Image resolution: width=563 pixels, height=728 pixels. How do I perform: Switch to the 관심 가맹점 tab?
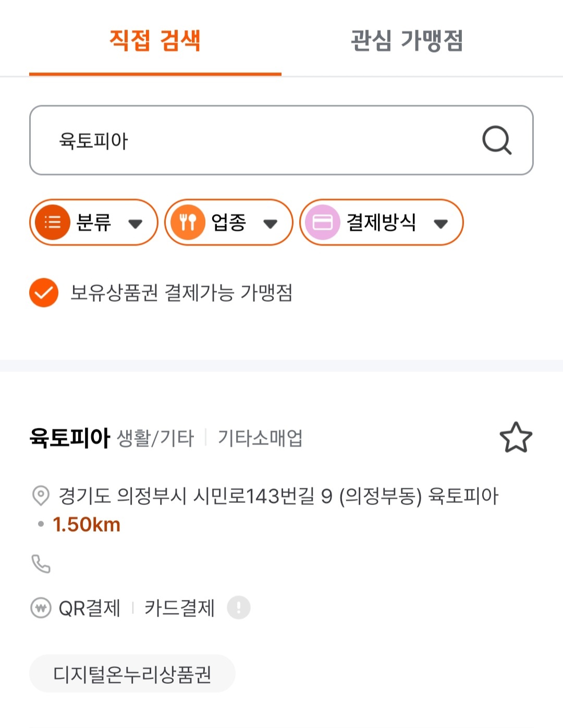pyautogui.click(x=407, y=40)
